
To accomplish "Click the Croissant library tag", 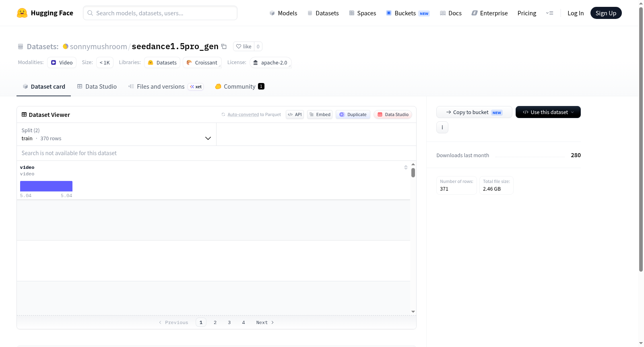I will (202, 62).
